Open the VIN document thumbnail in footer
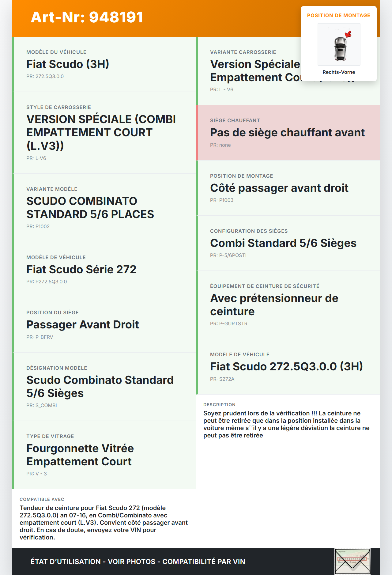The width and height of the screenshot is (392, 575). point(352,561)
